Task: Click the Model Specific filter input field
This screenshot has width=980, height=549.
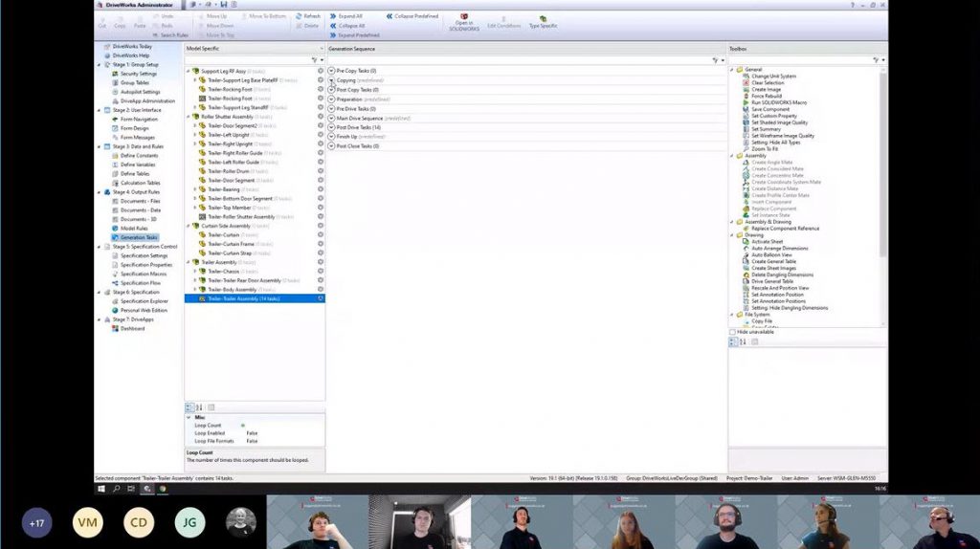Action: point(247,60)
